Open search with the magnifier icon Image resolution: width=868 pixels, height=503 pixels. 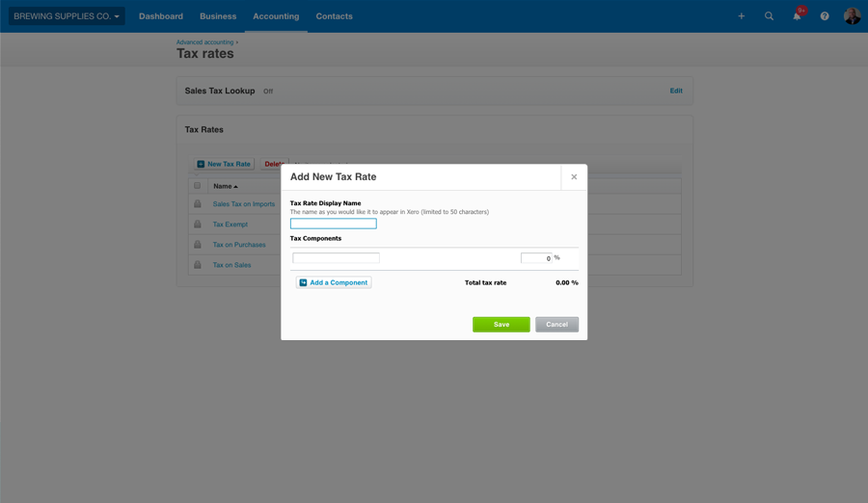click(x=769, y=16)
